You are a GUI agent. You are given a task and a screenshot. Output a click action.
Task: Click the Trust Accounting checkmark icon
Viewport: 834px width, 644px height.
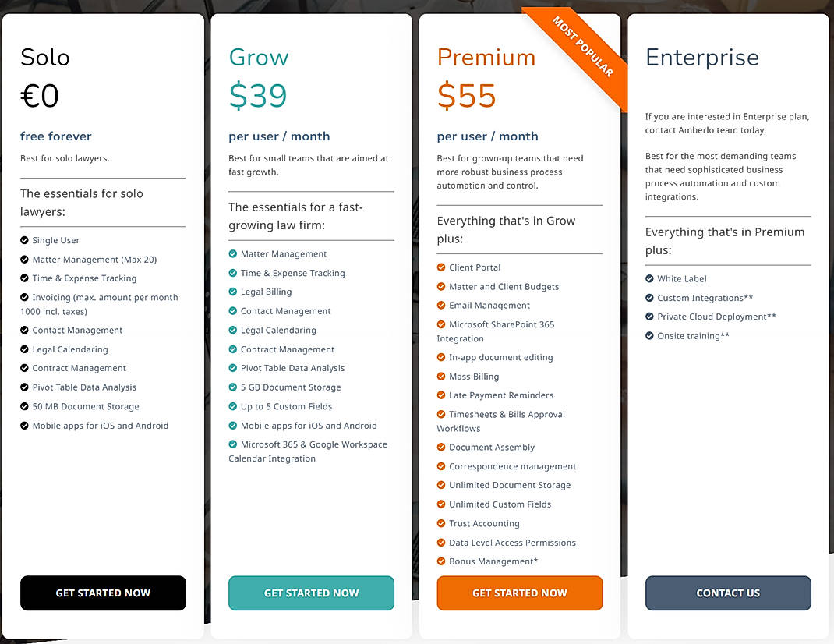tap(442, 523)
